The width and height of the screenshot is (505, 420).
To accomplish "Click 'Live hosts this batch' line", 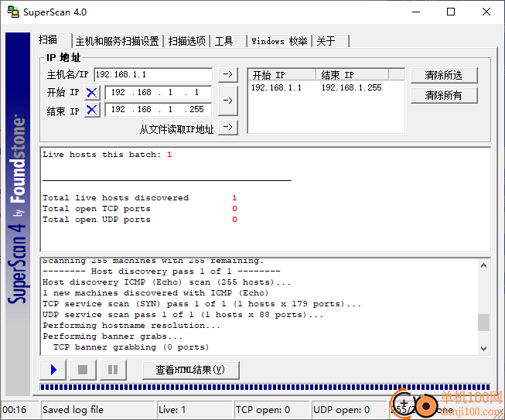I will tap(107, 155).
